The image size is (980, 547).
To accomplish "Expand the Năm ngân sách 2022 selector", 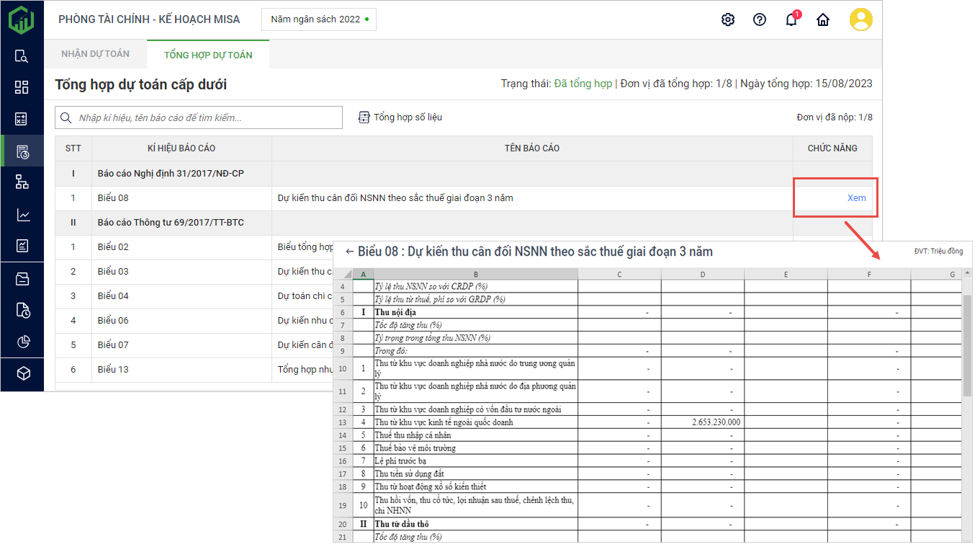I will 318,19.
